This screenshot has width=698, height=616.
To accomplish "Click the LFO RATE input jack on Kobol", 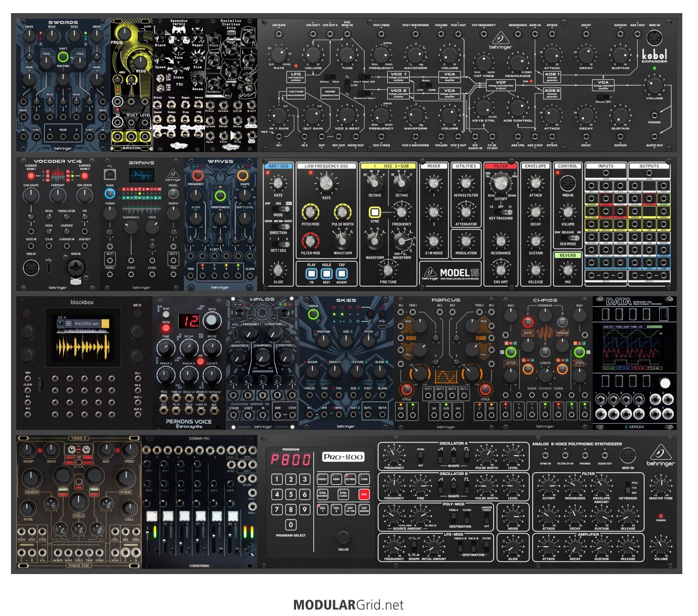I will 279,34.
